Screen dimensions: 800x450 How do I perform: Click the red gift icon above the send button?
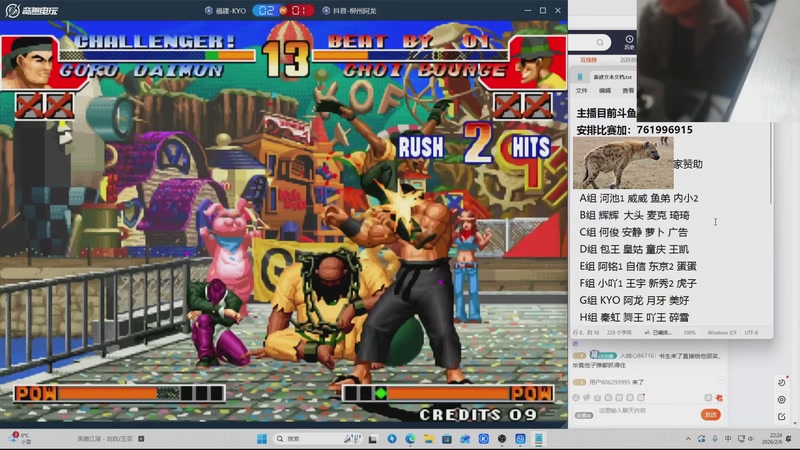coord(719,397)
